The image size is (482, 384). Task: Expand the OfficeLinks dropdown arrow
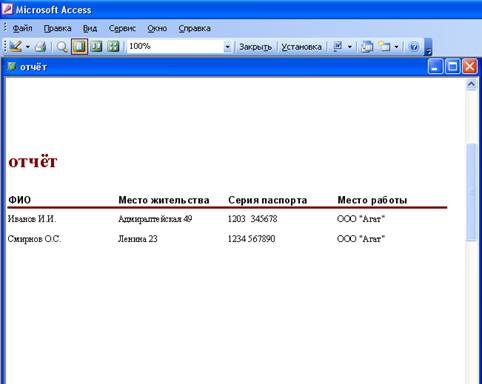pyautogui.click(x=350, y=47)
